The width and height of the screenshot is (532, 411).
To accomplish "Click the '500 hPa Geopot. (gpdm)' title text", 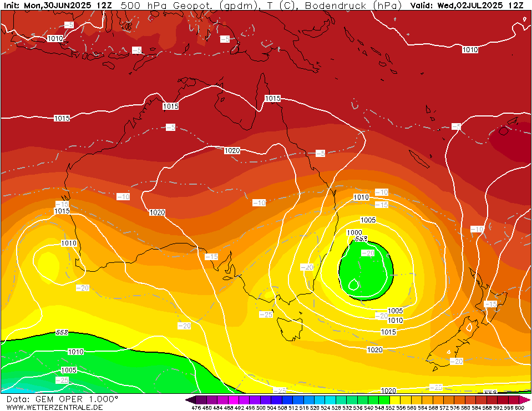I will (x=188, y=6).
